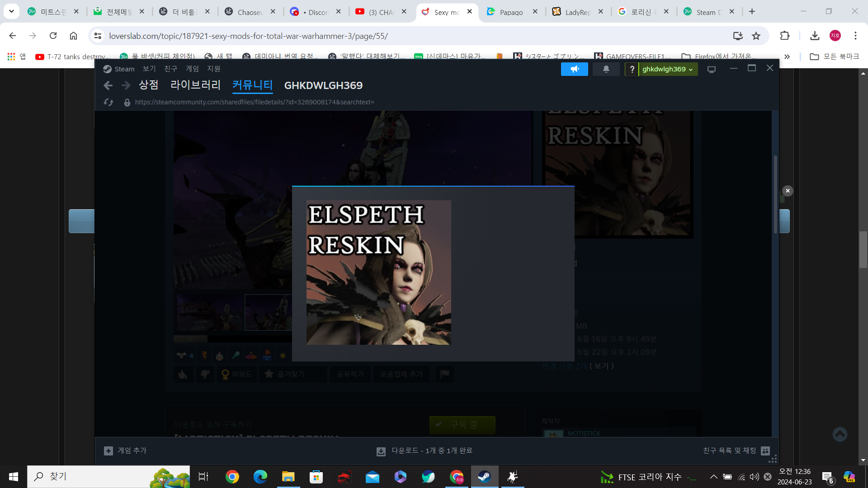Toggle the 구독 중 subscribe button

click(462, 425)
